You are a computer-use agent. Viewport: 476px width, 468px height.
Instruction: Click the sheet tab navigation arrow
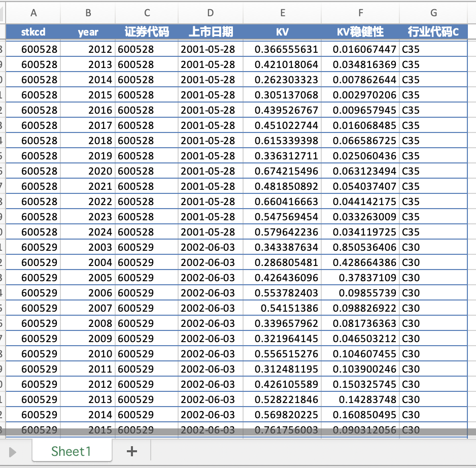pyautogui.click(x=13, y=452)
